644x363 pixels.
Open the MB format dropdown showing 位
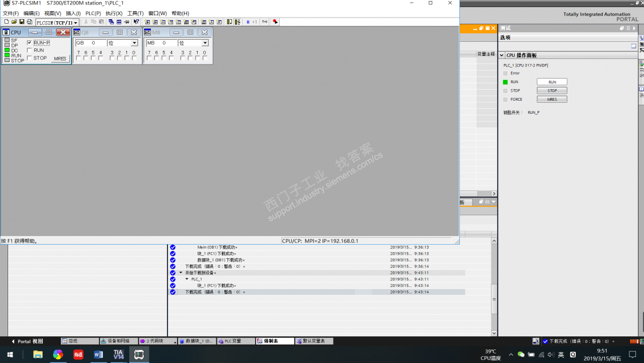pyautogui.click(x=205, y=43)
